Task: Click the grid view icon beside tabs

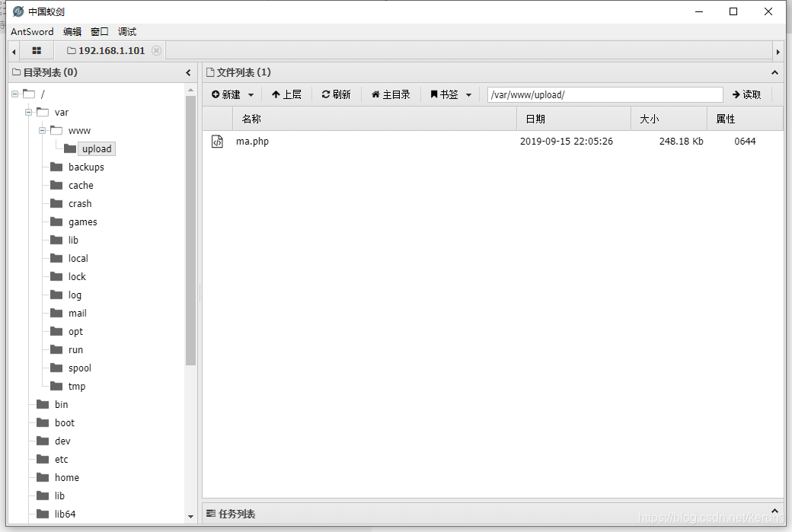Action: pos(36,49)
